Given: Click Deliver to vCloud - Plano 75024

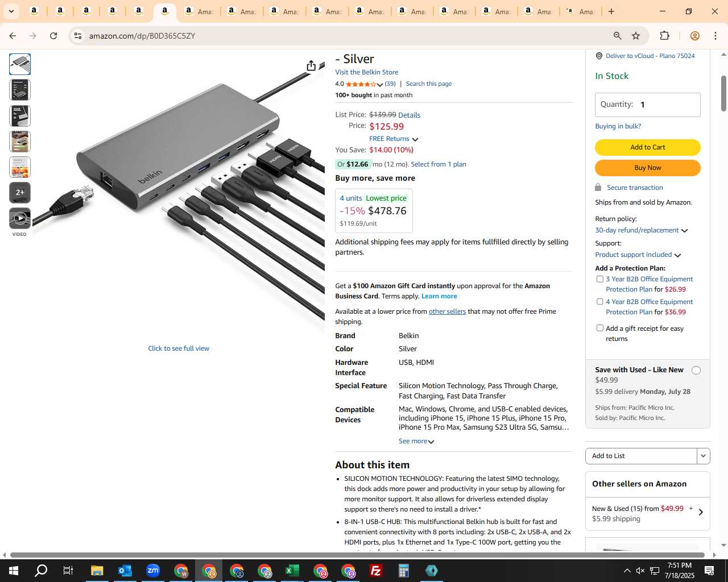Looking at the screenshot, I should coord(650,56).
